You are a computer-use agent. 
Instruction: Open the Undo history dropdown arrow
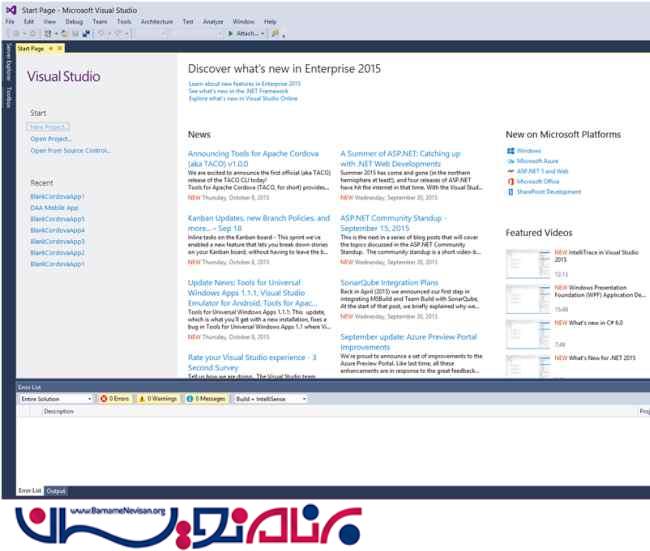[108, 34]
